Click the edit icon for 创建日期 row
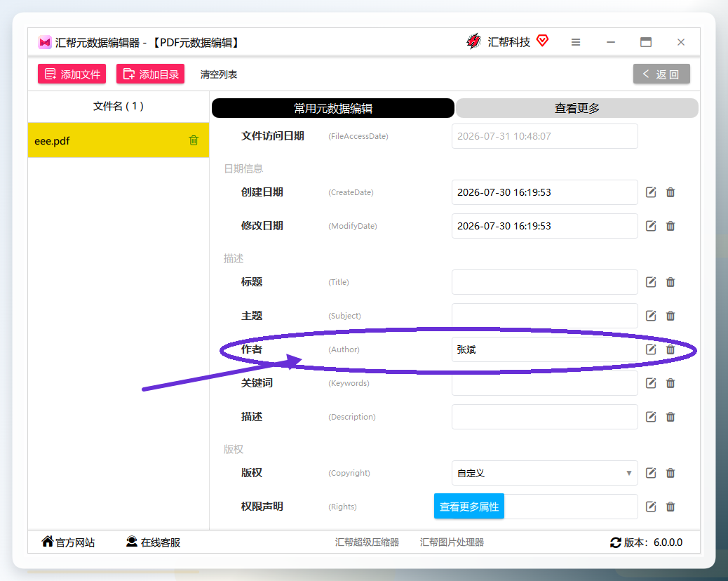This screenshot has height=581, width=728. (x=651, y=192)
